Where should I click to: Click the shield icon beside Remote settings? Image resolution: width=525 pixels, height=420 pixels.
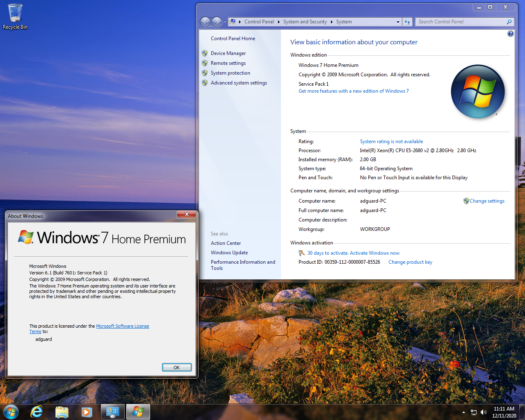pos(205,63)
